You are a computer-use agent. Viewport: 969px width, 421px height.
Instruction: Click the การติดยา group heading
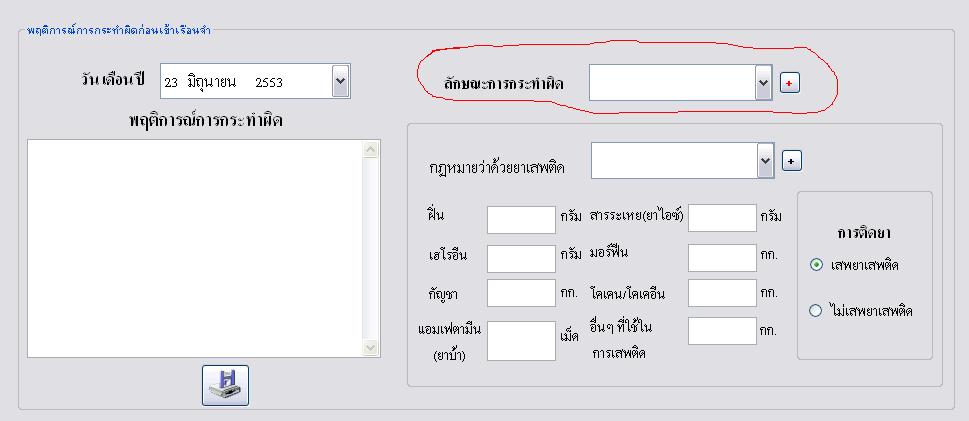(865, 233)
